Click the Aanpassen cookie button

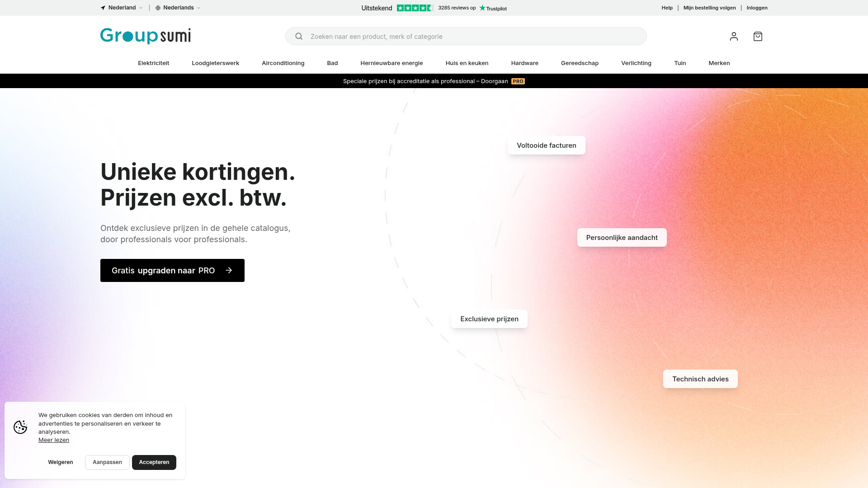(107, 462)
